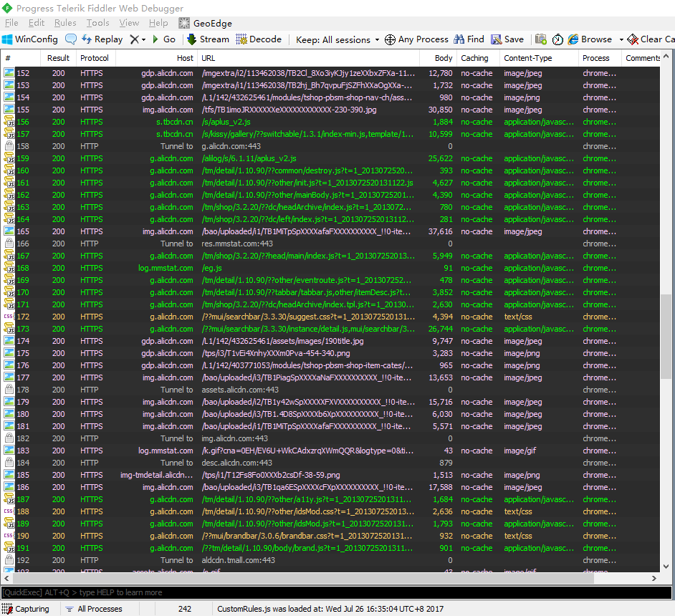Click the timer stopwatch icon

[557, 39]
